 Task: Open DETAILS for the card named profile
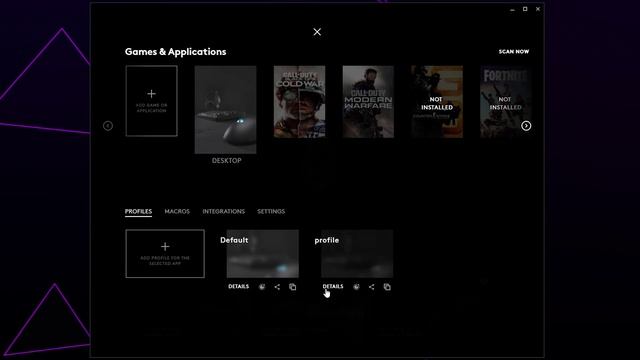[x=333, y=287]
